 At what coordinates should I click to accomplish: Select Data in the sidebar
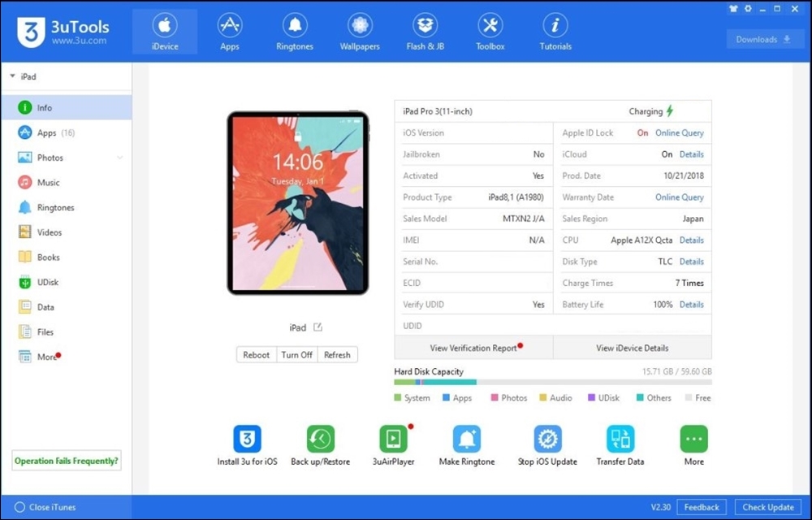coord(67,306)
